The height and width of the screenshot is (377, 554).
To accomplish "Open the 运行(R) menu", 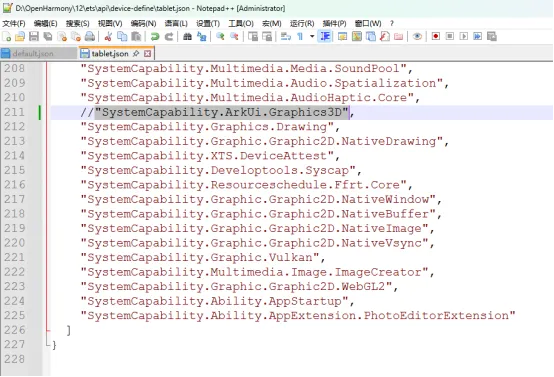I will coord(302,23).
